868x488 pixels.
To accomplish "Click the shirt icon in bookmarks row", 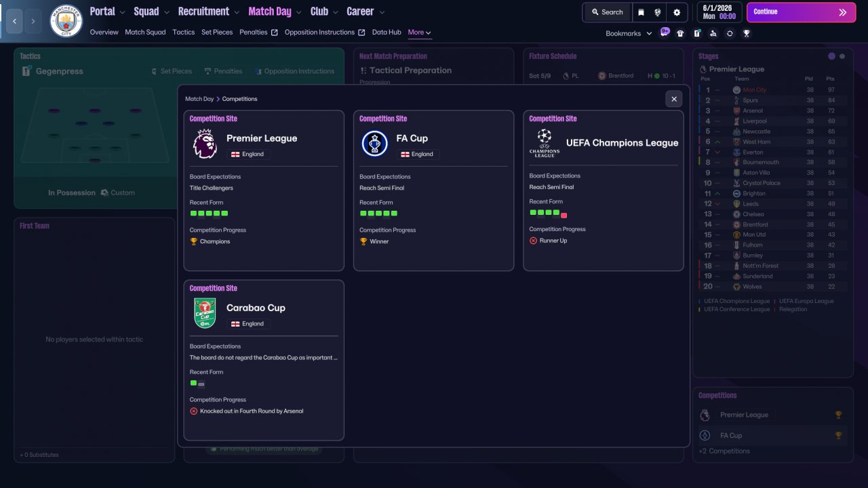I will tap(680, 33).
